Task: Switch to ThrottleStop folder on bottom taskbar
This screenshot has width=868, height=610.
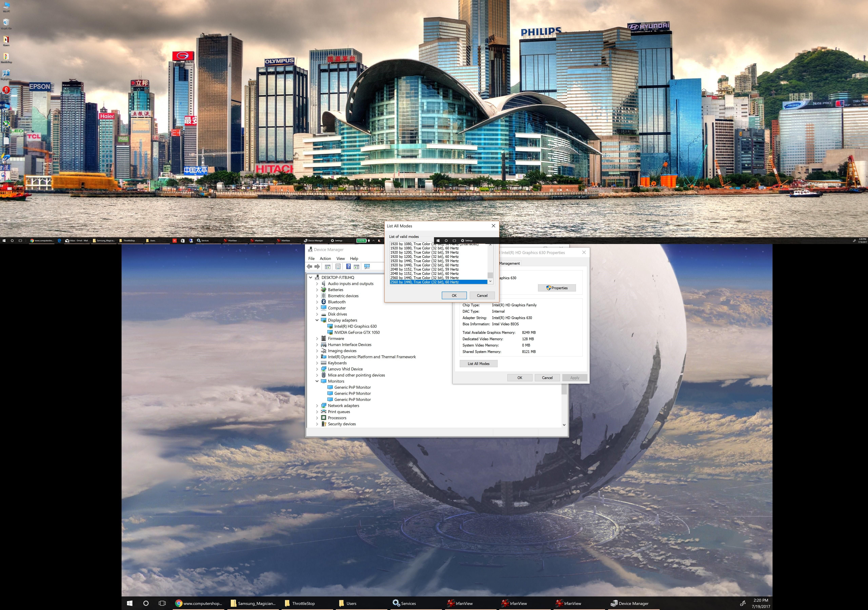Action: coord(308,603)
